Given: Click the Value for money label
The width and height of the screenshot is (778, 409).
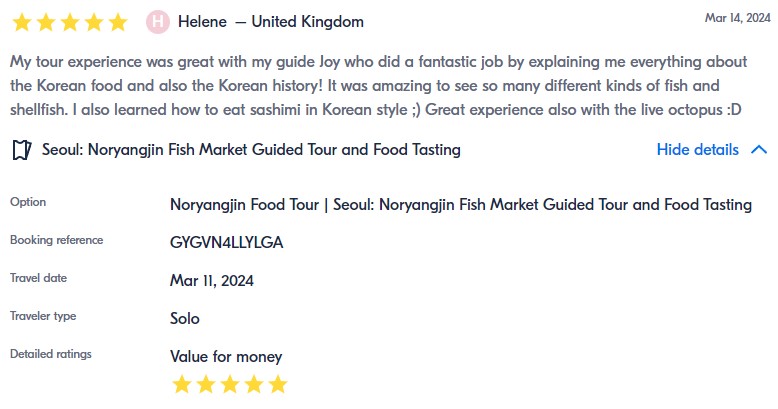Looking at the screenshot, I should [226, 356].
